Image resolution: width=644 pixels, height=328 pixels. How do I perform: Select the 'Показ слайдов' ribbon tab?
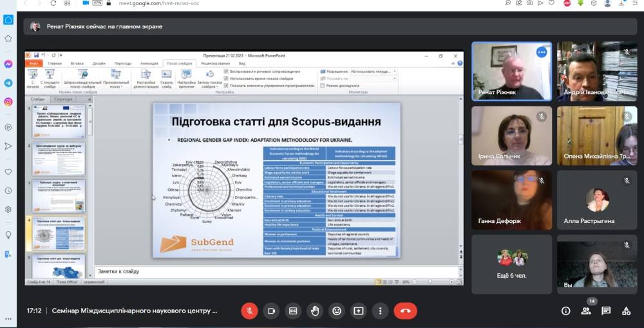[179, 64]
